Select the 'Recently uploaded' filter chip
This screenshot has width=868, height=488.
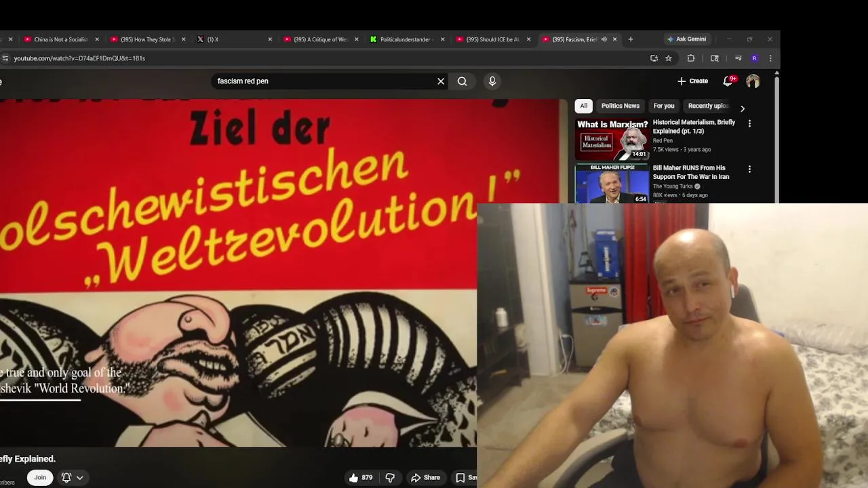[x=707, y=106]
